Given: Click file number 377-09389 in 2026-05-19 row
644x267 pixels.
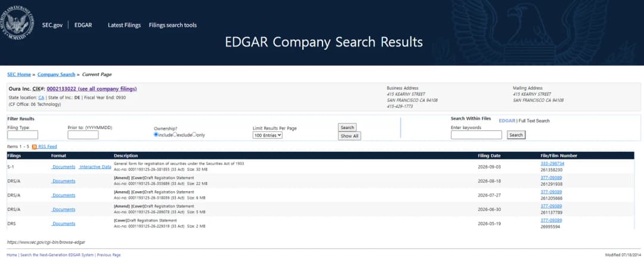Looking at the screenshot, I should pyautogui.click(x=551, y=220).
